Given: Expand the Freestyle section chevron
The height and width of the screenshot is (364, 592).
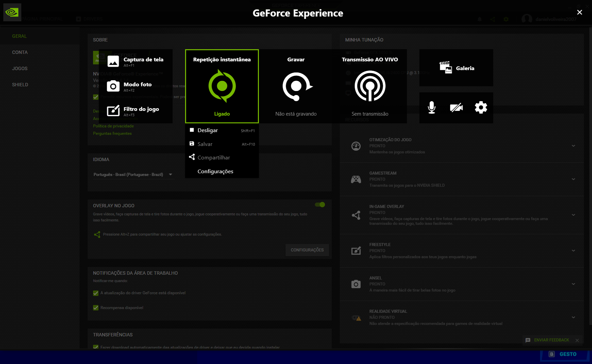Looking at the screenshot, I should [x=573, y=250].
